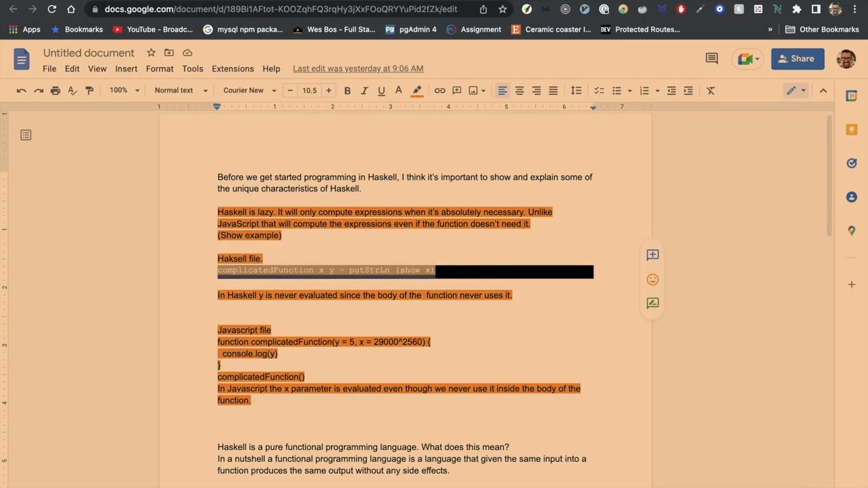The image size is (868, 488).
Task: Set right alignment
Action: click(x=536, y=90)
